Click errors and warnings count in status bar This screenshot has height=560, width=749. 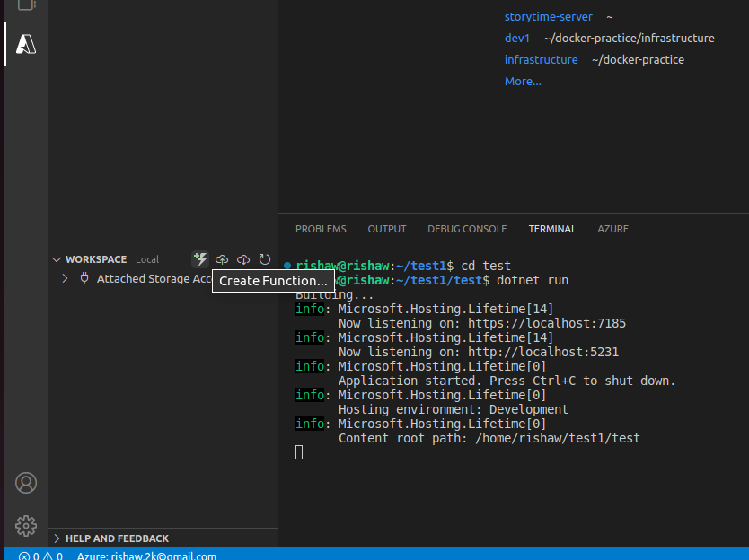40,556
